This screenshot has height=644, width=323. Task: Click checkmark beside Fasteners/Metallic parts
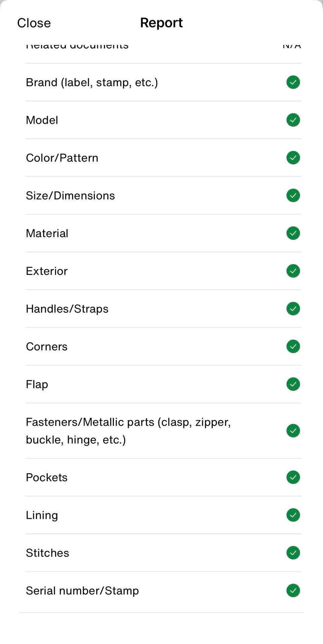coord(293,430)
